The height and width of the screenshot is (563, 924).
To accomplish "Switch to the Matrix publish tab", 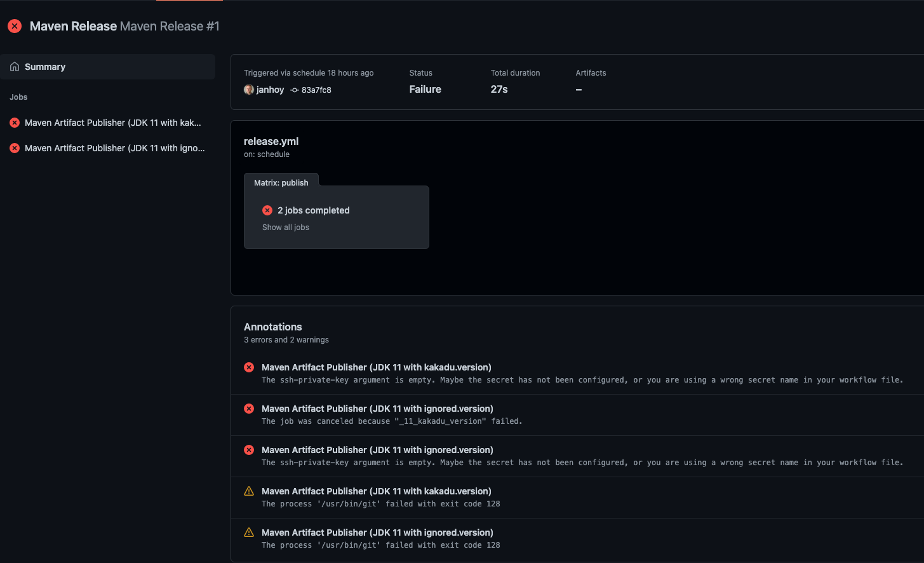I will [x=281, y=182].
